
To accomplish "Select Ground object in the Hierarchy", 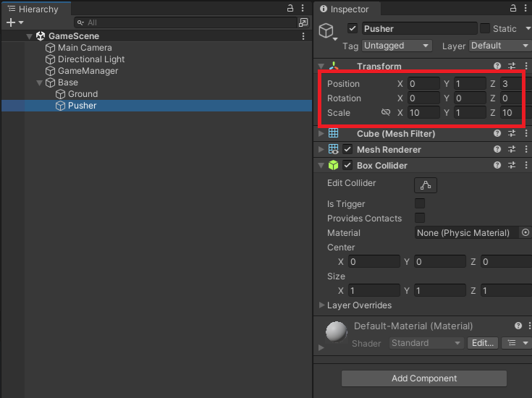I will pos(83,94).
